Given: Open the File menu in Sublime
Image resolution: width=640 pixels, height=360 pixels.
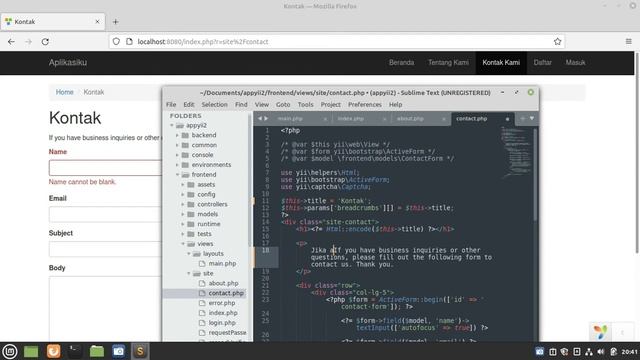Looking at the screenshot, I should tap(171, 104).
